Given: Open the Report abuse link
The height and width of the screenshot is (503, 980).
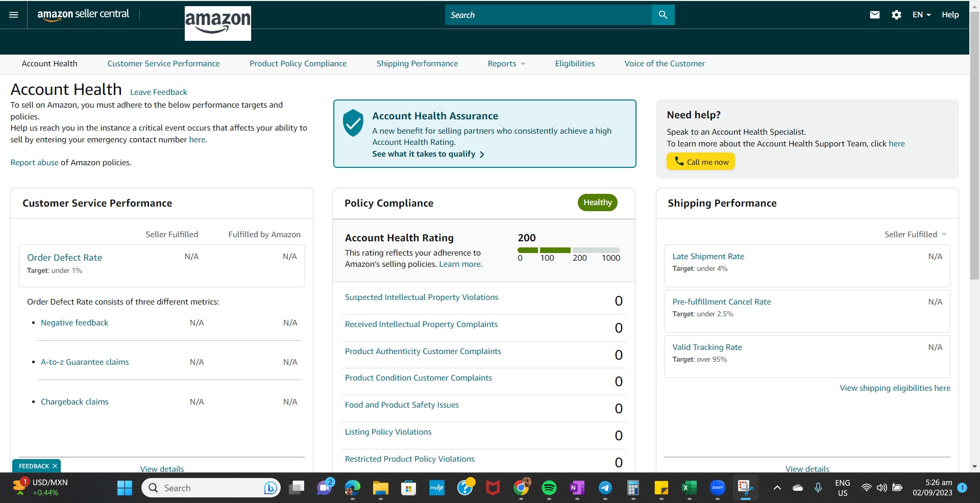Looking at the screenshot, I should click(35, 163).
